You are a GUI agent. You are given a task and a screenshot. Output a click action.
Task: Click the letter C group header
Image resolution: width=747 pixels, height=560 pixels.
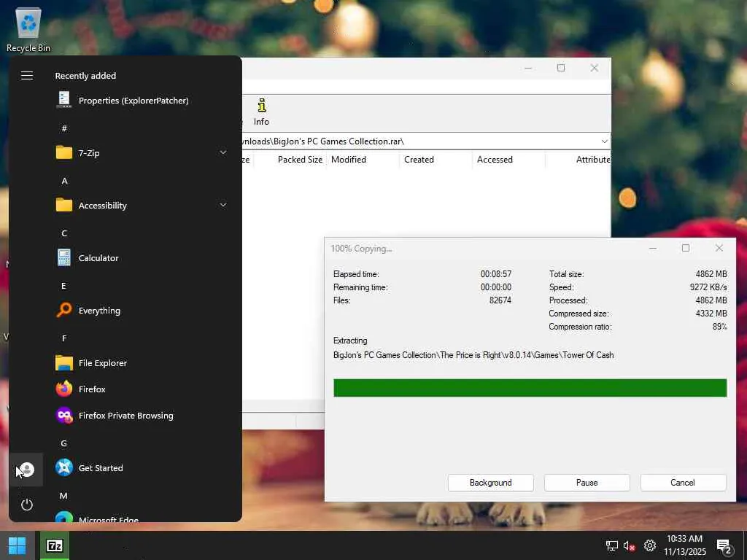64,233
